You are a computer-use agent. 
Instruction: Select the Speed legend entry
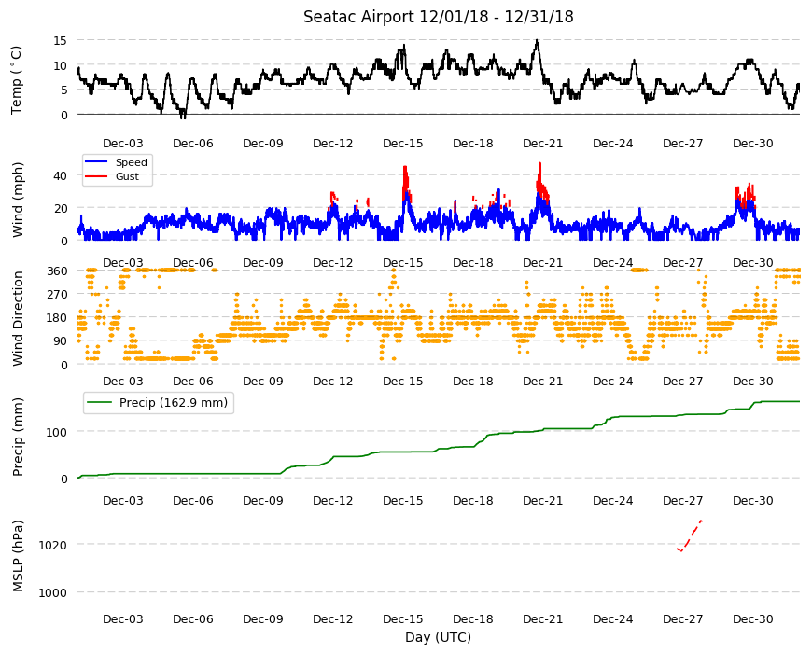[117, 162]
